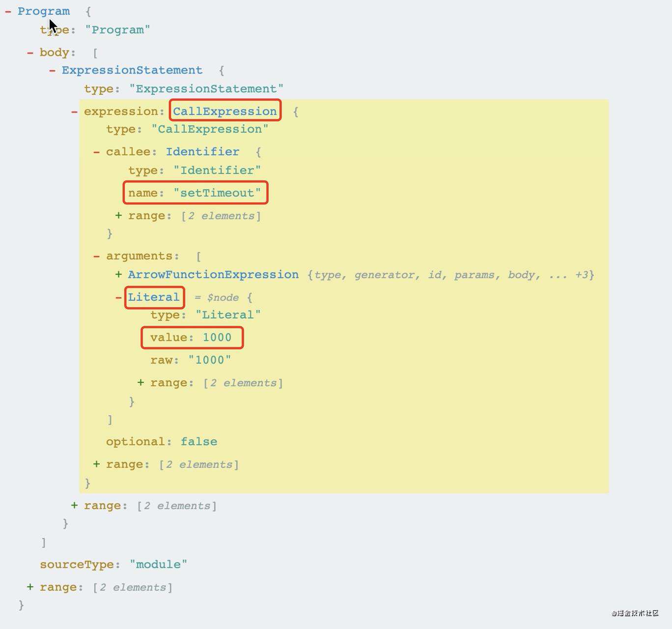This screenshot has height=629, width=672.
Task: Collapse the callee Identifier node
Action: point(96,152)
